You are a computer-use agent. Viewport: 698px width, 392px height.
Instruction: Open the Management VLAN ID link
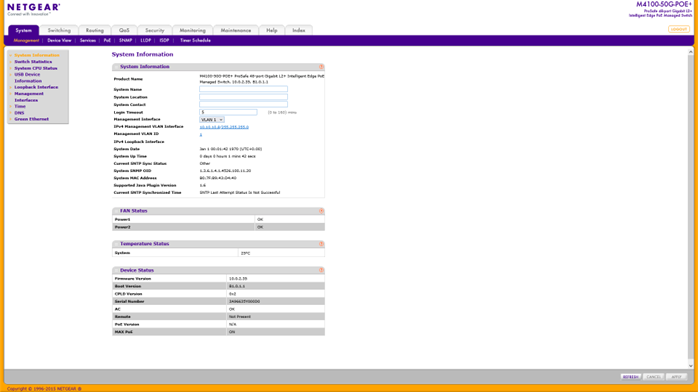(201, 134)
